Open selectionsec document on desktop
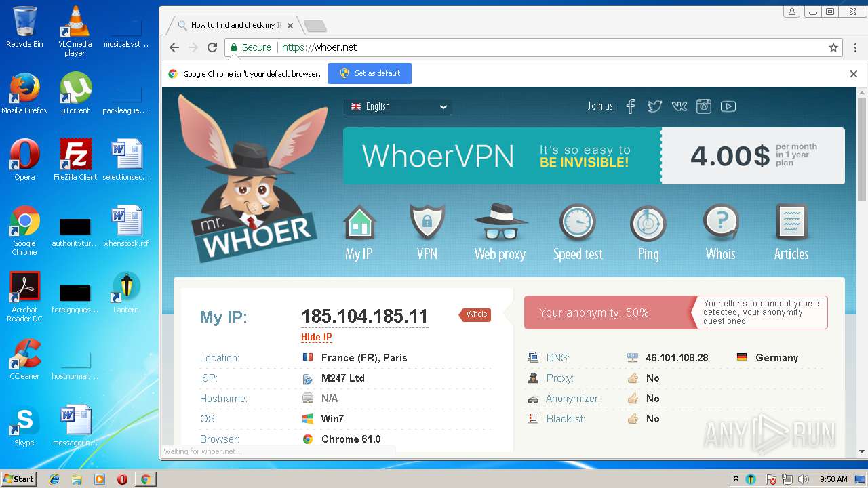This screenshot has height=488, width=868. [x=126, y=160]
